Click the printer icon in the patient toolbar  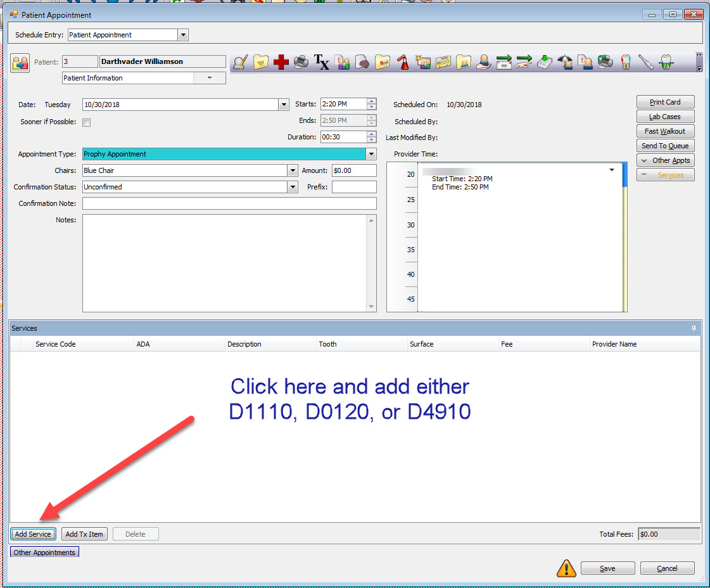coord(301,62)
